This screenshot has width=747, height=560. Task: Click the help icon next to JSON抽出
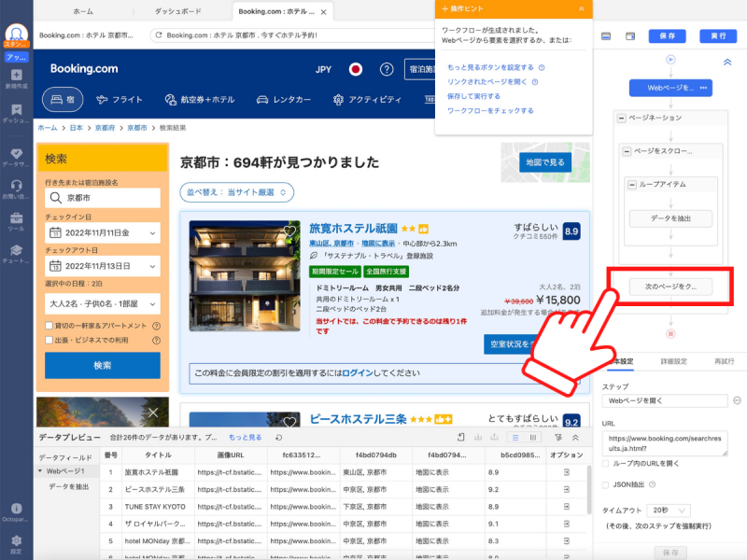[x=652, y=484]
